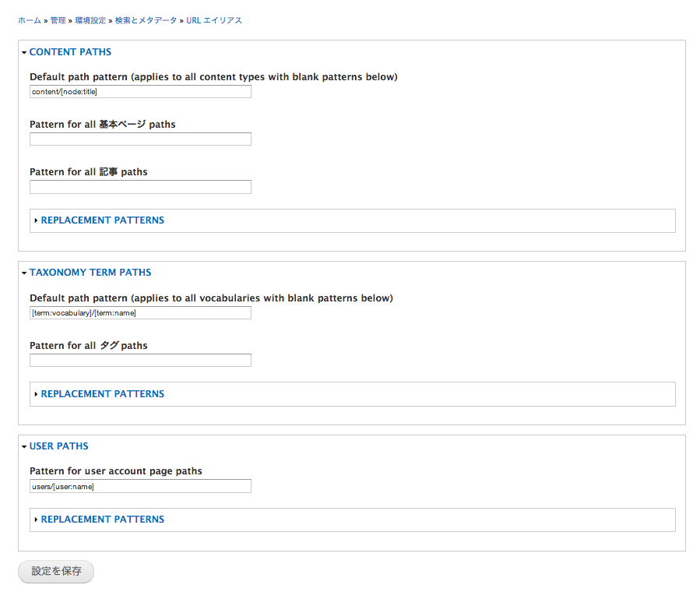The width and height of the screenshot is (700, 599).
Task: Go to ホーム breadcrumb link
Action: coord(30,20)
